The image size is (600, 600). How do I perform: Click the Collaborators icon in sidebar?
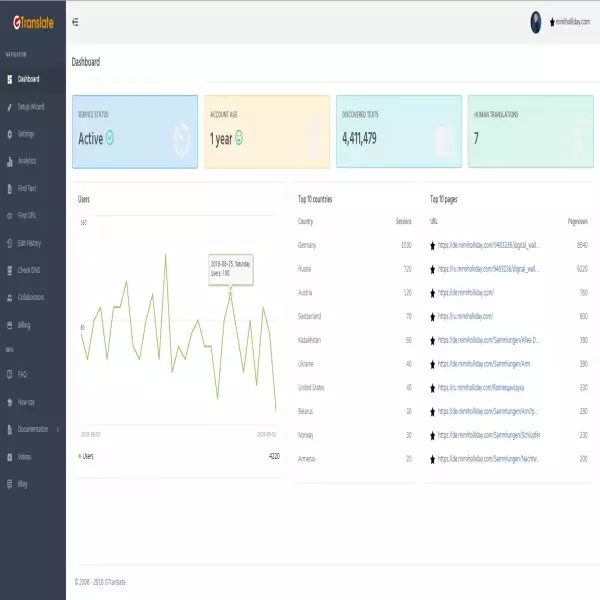click(x=9, y=297)
